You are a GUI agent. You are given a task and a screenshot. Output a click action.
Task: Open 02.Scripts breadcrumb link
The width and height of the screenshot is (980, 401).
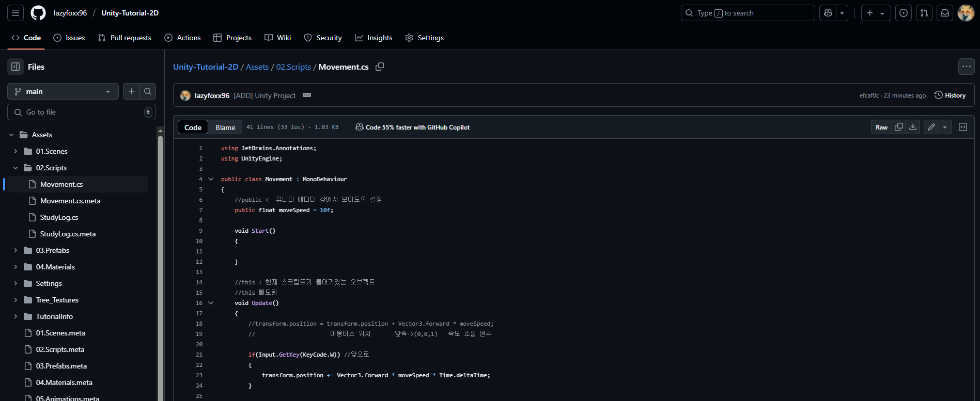pos(293,67)
